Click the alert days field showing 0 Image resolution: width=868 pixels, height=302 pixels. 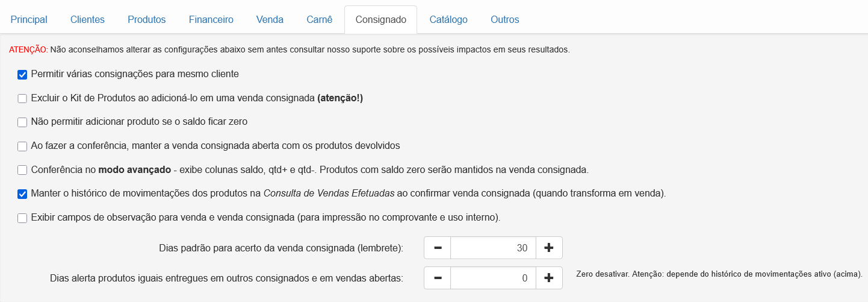click(493, 278)
